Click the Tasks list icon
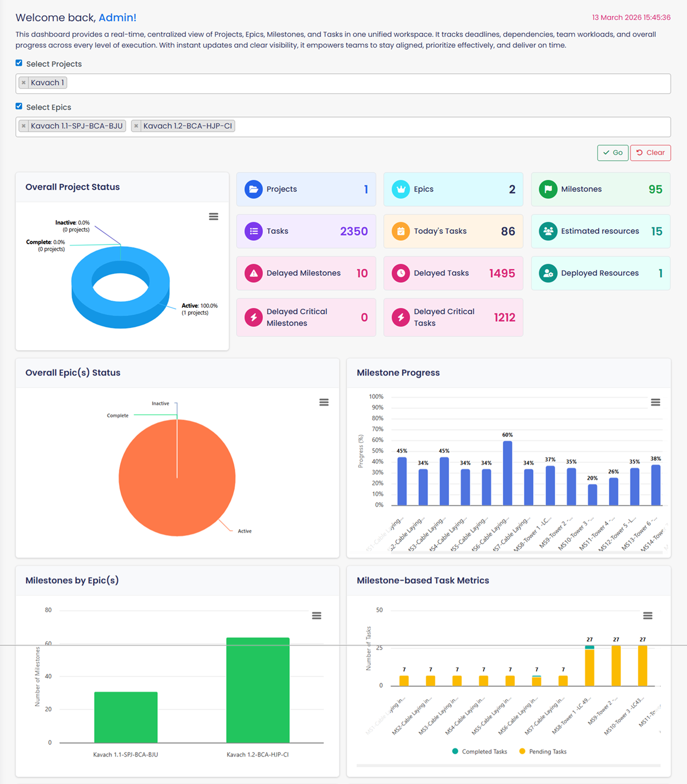This screenshot has height=784, width=687. 253,231
